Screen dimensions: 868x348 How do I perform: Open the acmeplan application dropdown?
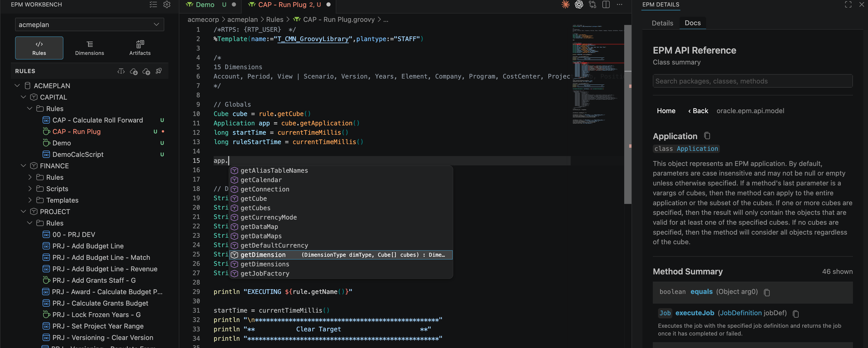tap(89, 25)
